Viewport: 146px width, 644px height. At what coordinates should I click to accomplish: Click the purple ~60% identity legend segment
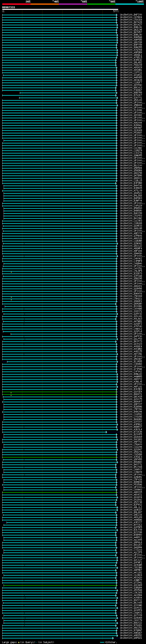pos(73,4)
